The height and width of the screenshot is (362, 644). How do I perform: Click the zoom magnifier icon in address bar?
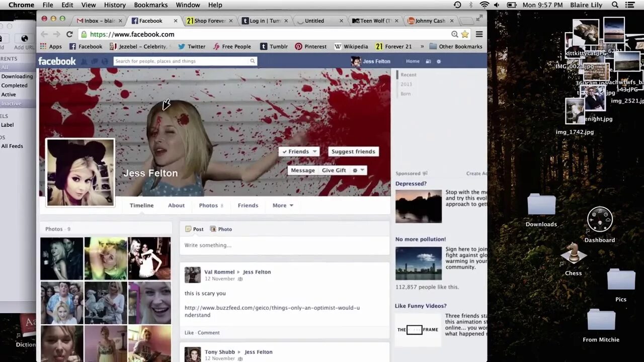coord(454,34)
